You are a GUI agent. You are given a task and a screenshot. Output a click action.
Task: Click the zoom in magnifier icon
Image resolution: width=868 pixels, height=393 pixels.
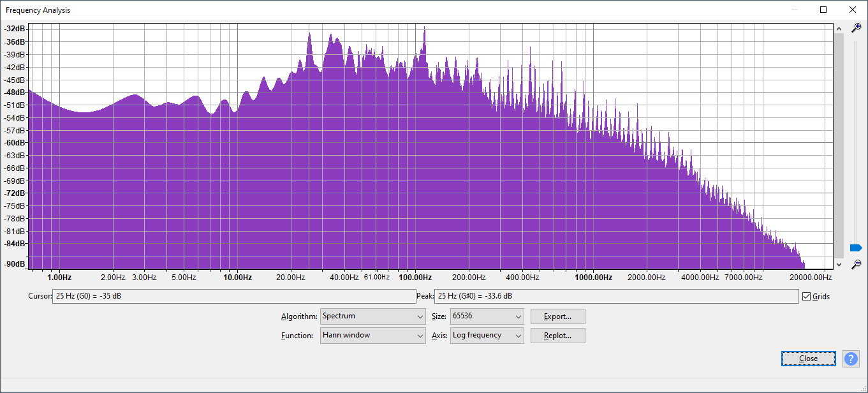tap(856, 28)
